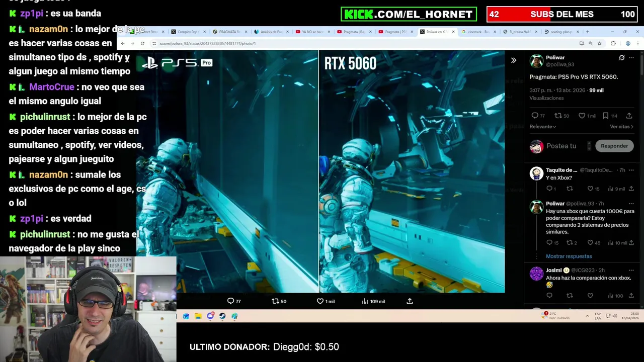This screenshot has height=362, width=644.
Task: Switch to the 'Análisis de Pra' tab
Action: click(272, 32)
